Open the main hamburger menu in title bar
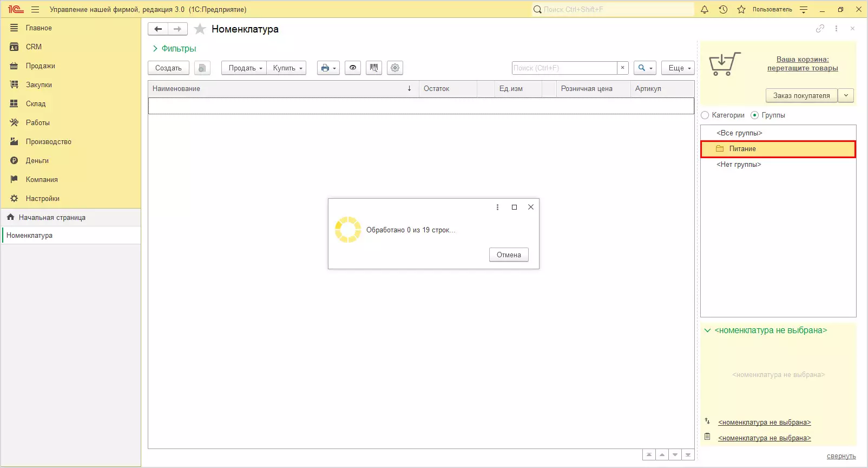Image resolution: width=868 pixels, height=468 pixels. click(x=35, y=9)
